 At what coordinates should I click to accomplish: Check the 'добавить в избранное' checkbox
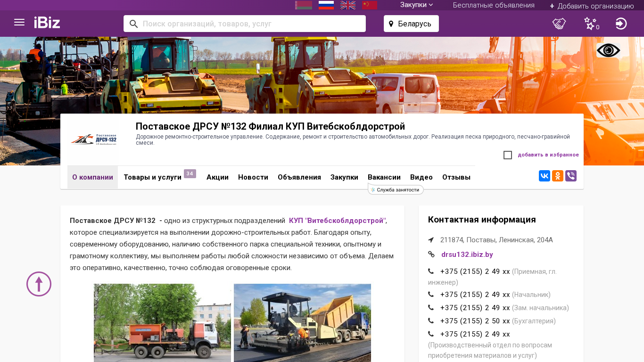(x=508, y=155)
